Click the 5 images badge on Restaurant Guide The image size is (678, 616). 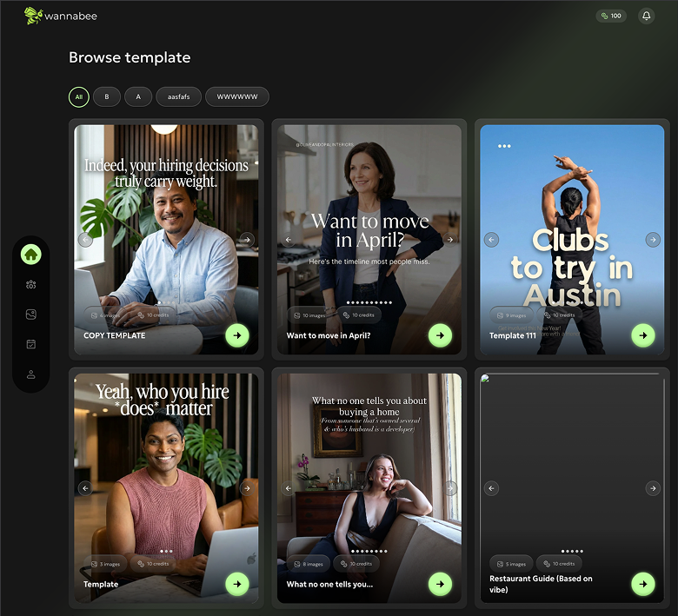click(x=511, y=564)
